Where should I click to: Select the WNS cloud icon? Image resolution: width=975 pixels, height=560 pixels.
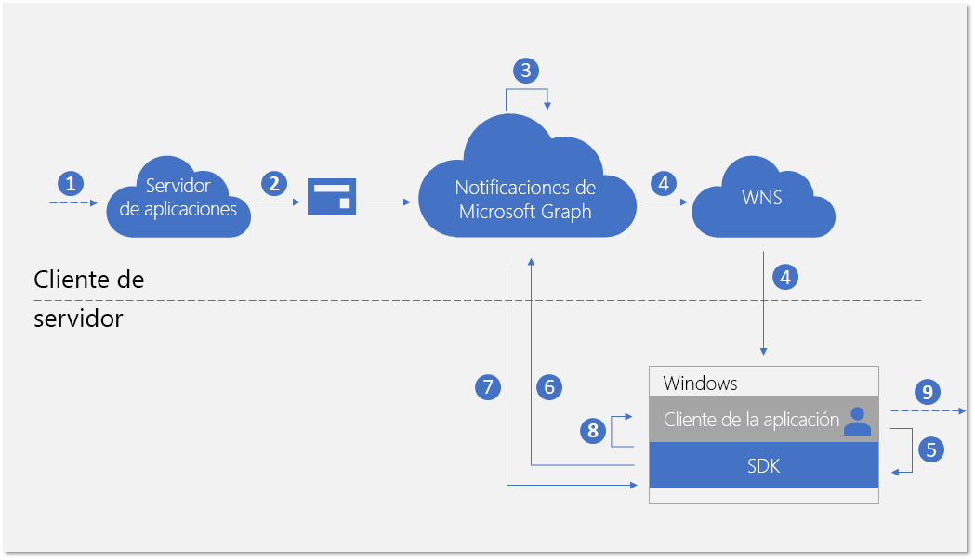click(x=762, y=197)
